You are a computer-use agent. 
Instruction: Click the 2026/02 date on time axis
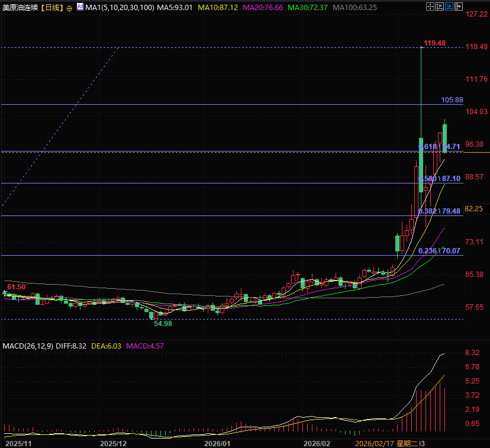click(317, 444)
